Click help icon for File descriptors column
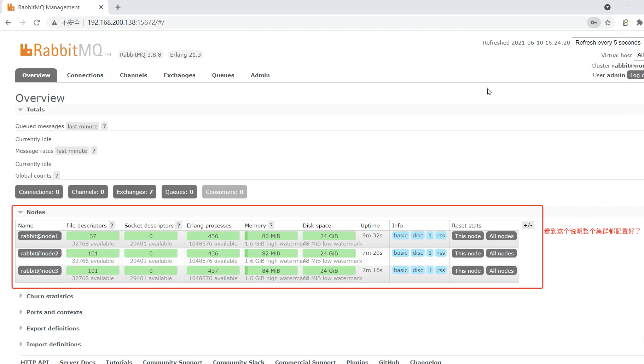The width and height of the screenshot is (644, 364). coord(112,225)
